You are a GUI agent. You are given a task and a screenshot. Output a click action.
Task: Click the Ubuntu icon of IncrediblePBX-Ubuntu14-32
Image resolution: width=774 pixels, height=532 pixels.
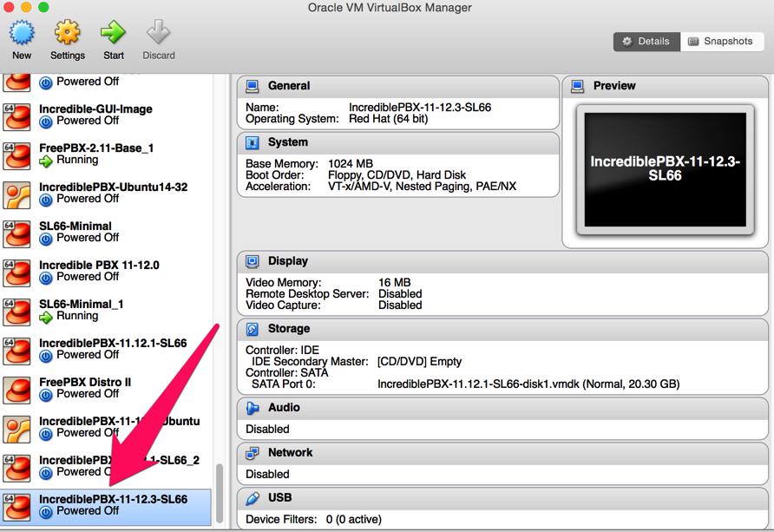[16, 194]
